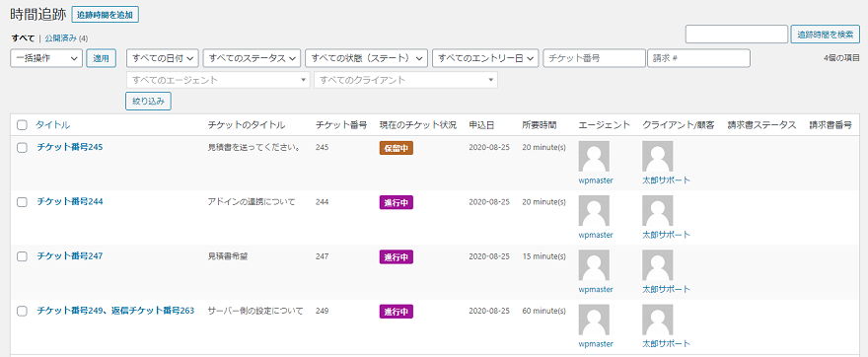Open the すべてのエージェント selector
This screenshot has width=868, height=357.
pos(218,80)
